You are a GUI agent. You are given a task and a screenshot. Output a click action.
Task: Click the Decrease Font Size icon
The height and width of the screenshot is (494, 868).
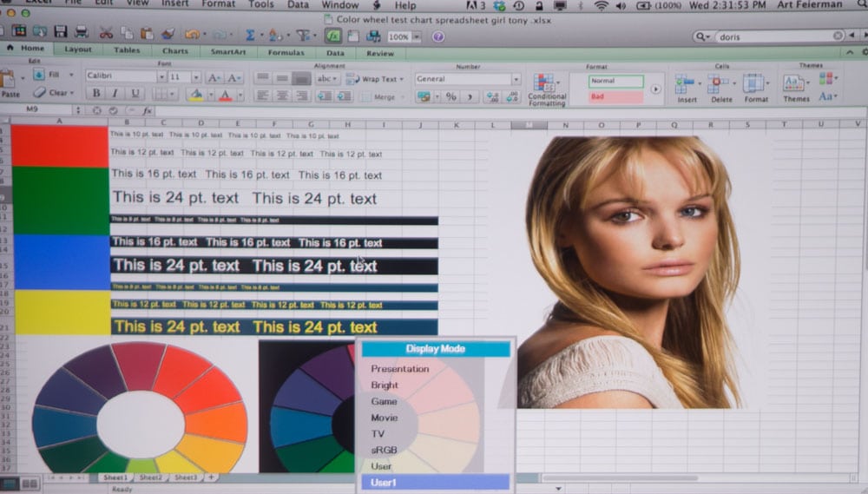(x=233, y=78)
